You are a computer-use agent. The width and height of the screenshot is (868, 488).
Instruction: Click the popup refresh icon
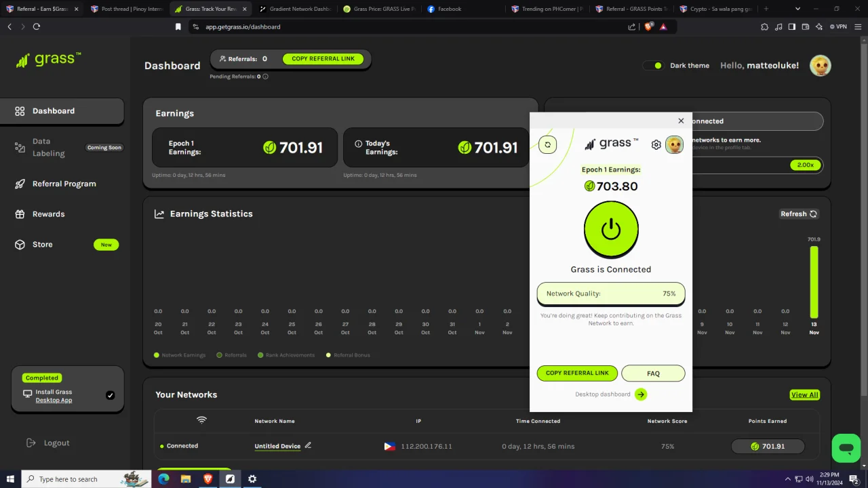click(x=548, y=144)
